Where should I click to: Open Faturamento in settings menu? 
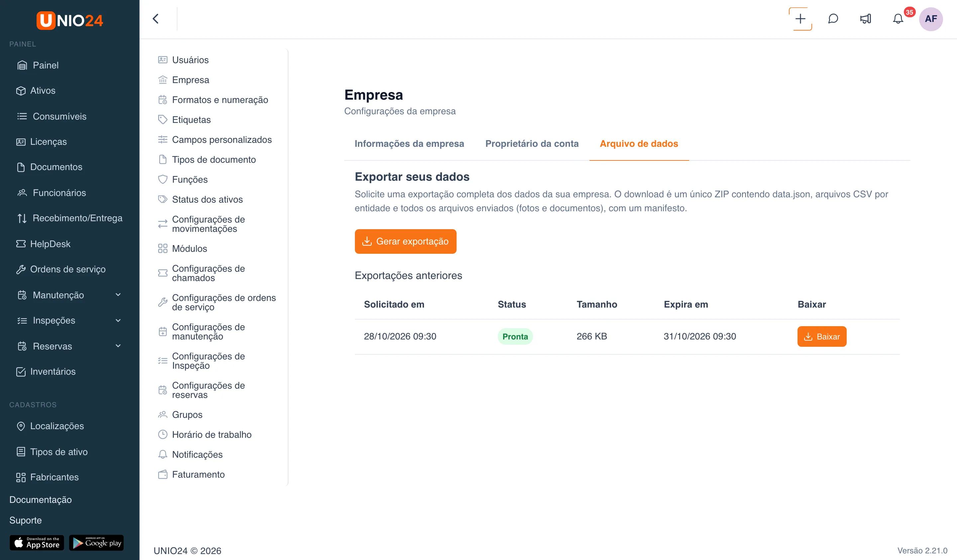click(198, 475)
